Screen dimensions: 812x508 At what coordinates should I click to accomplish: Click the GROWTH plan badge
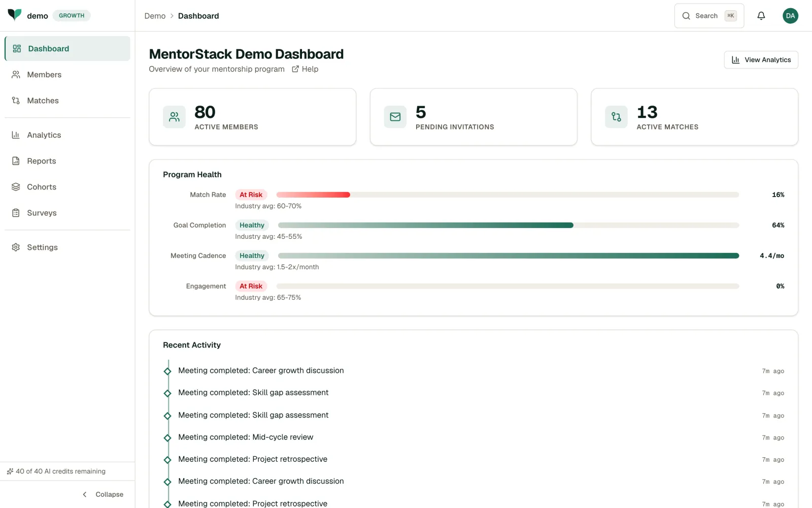tap(72, 16)
